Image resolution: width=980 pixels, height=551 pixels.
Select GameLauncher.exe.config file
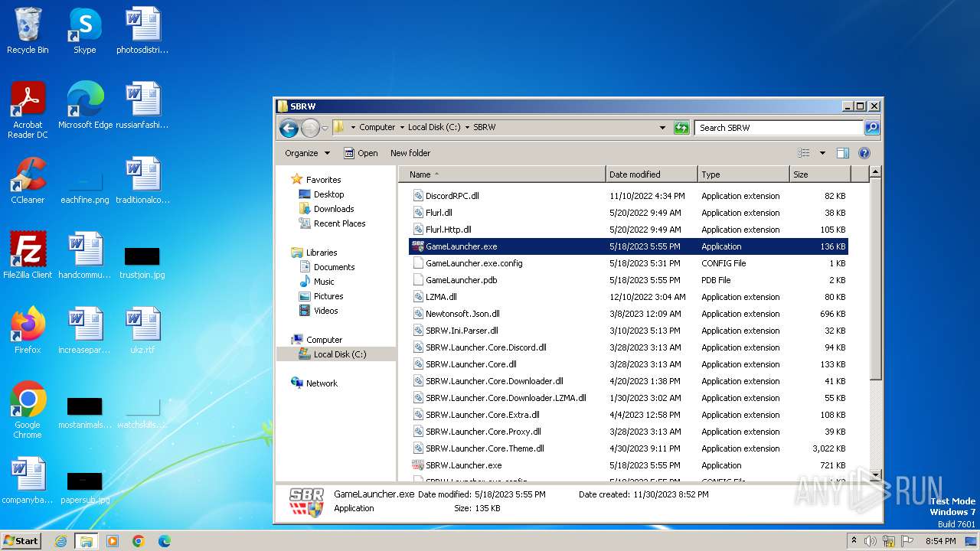point(629,263)
